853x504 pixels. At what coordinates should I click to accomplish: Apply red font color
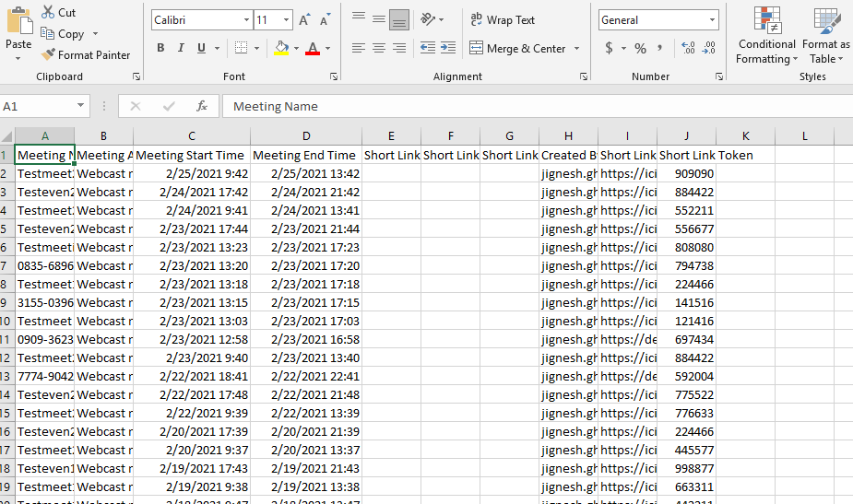313,48
